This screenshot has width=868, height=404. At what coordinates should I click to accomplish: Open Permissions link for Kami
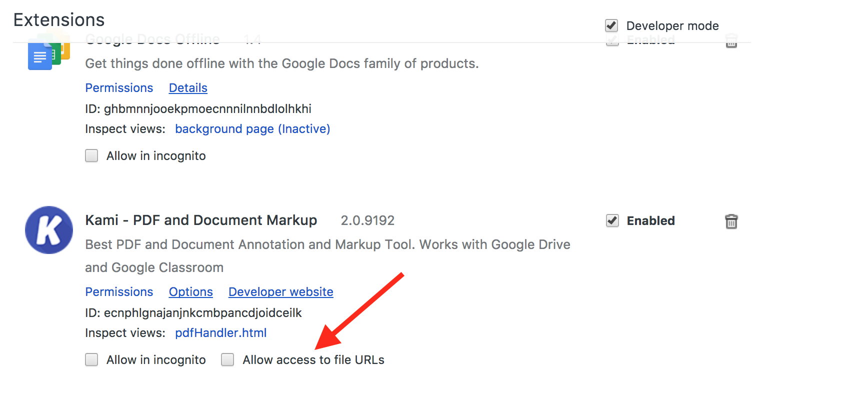click(x=119, y=292)
